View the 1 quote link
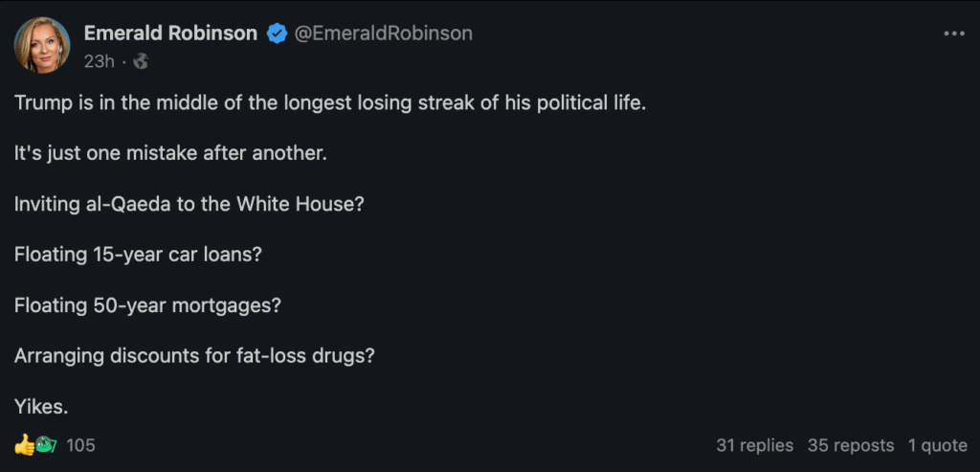 [936, 445]
